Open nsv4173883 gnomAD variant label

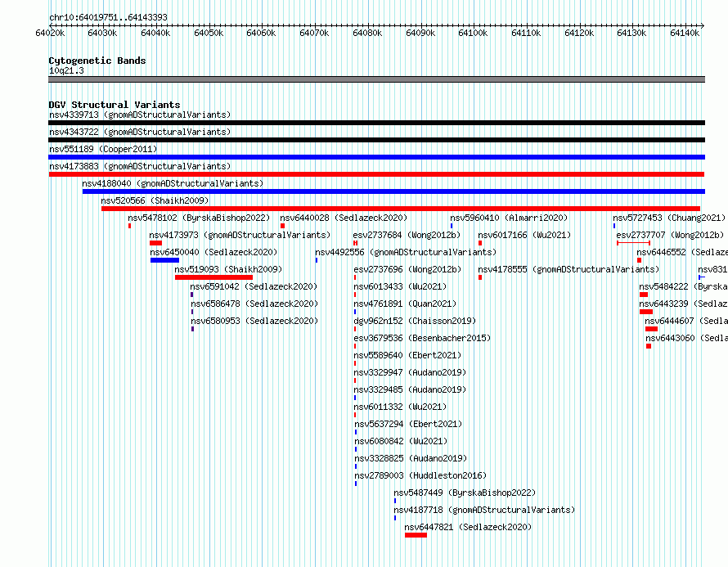pos(140,166)
